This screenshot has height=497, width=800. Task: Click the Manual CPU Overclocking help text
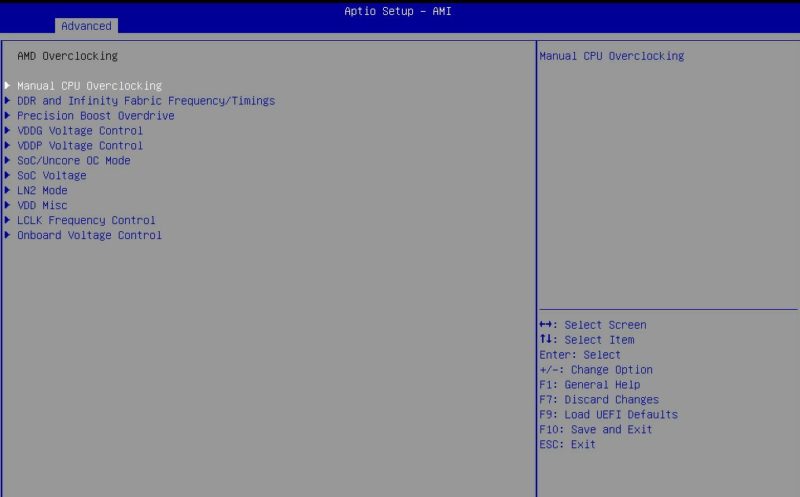tap(612, 56)
